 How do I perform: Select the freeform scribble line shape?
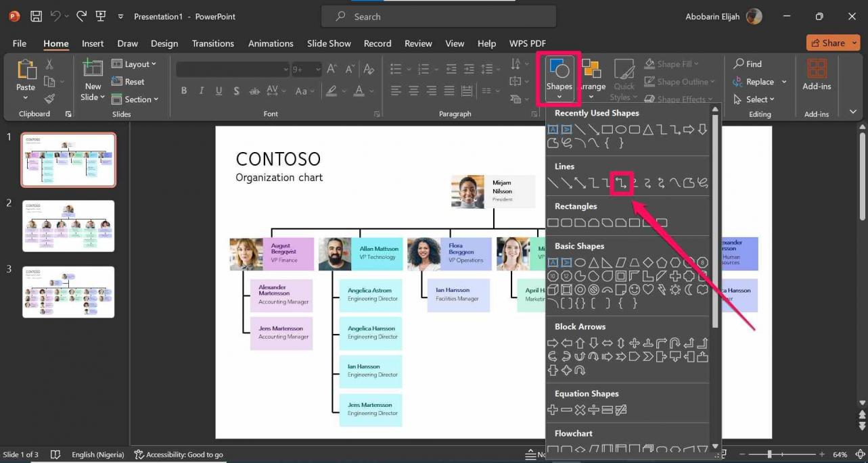(x=702, y=182)
